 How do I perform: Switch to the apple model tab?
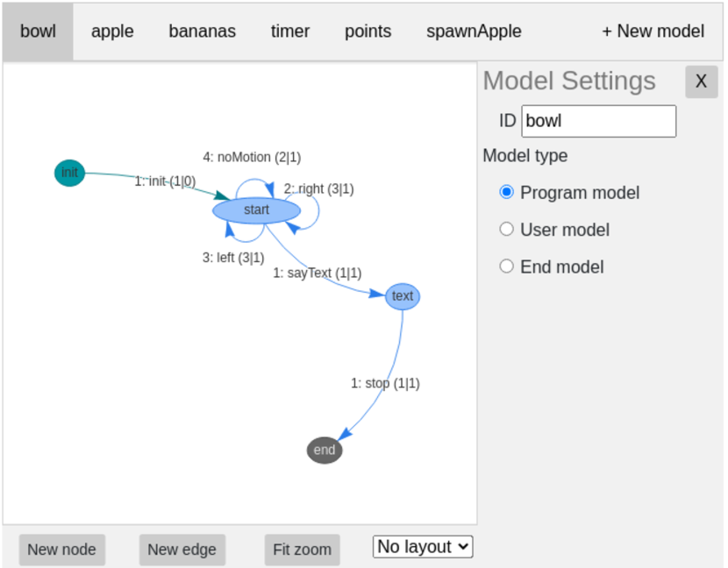[112, 32]
